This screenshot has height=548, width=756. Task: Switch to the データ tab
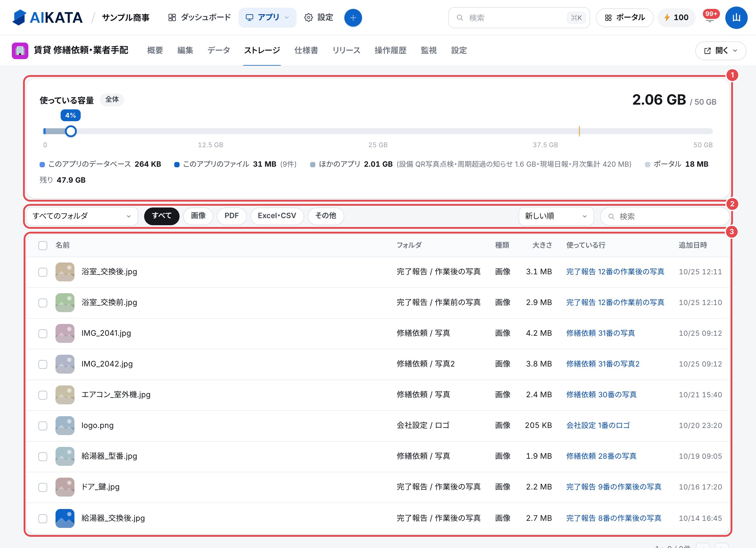coord(219,50)
